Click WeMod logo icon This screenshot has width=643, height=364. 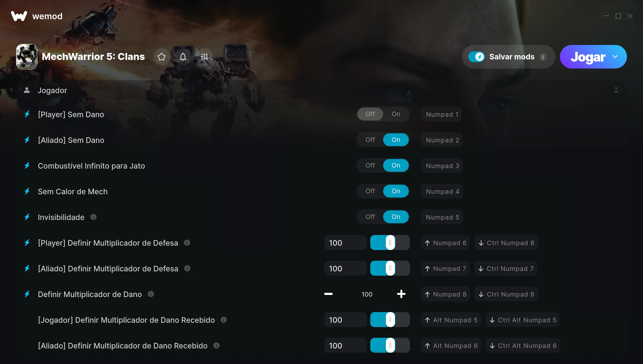pos(19,16)
